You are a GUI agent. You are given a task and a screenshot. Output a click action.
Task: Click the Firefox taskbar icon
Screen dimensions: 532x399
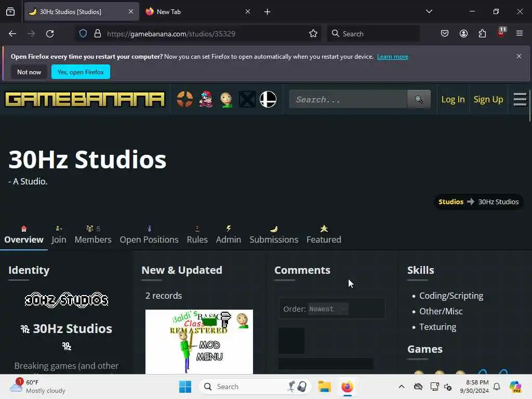tap(347, 387)
